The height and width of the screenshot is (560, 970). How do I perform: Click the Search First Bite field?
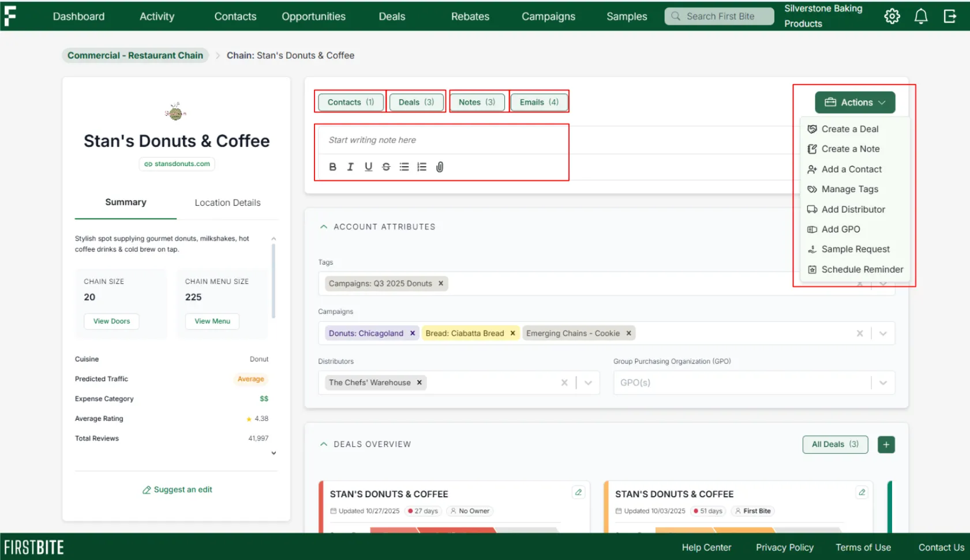click(x=719, y=16)
